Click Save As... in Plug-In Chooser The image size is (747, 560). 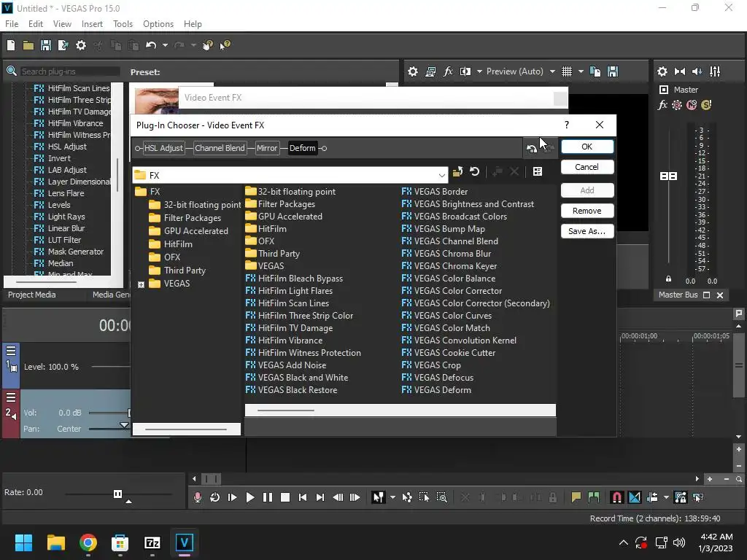click(x=587, y=231)
